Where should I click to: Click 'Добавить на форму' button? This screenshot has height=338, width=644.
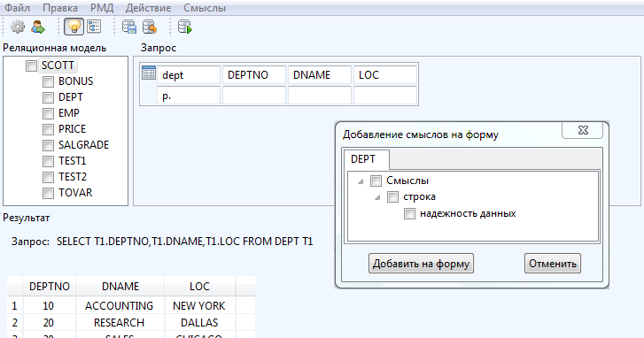421,264
